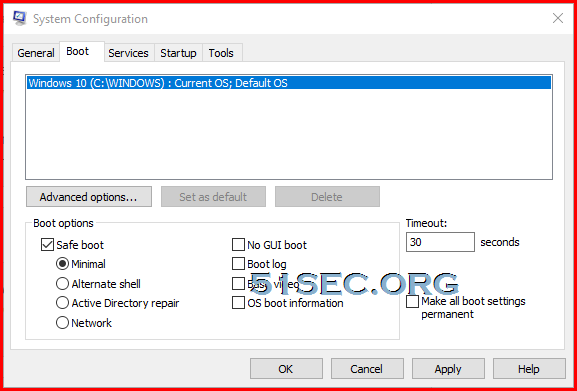
Task: Click the System Configuration title bar icon
Action: point(20,18)
